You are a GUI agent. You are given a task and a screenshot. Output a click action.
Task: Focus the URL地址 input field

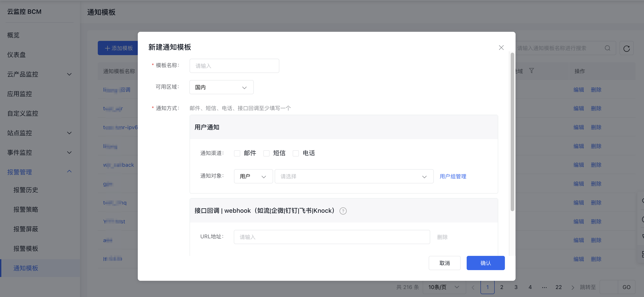tap(332, 237)
